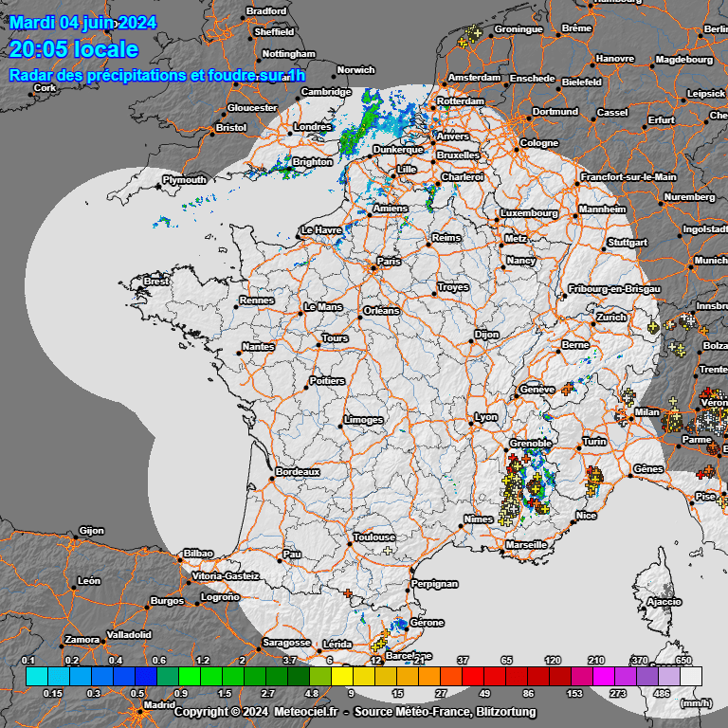The image size is (728, 728).
Task: Pick the cyan 0.1 mm/h legend swatch
Action: point(36,677)
